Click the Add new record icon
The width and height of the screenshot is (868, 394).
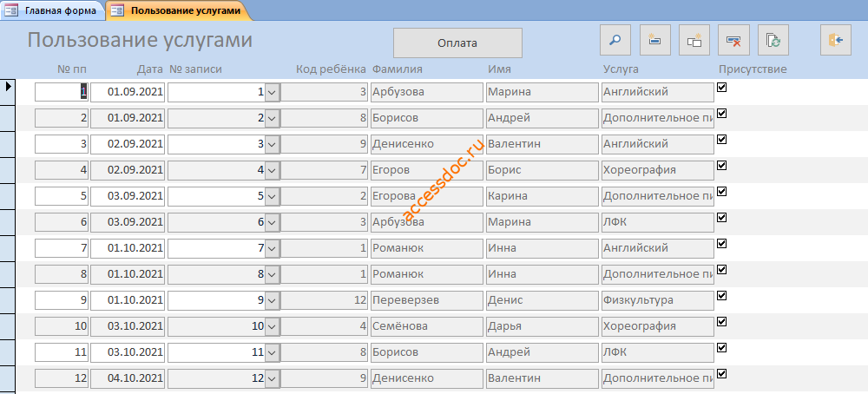(x=654, y=40)
